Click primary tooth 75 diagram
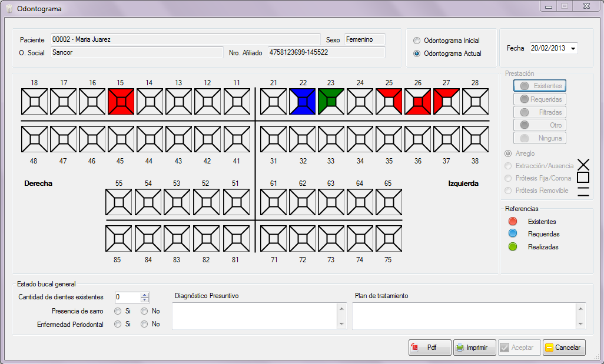The image size is (604, 364). pos(389,239)
